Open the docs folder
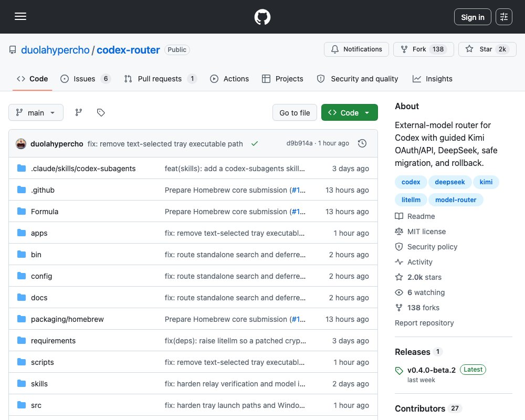This screenshot has width=525, height=420. pos(39,298)
